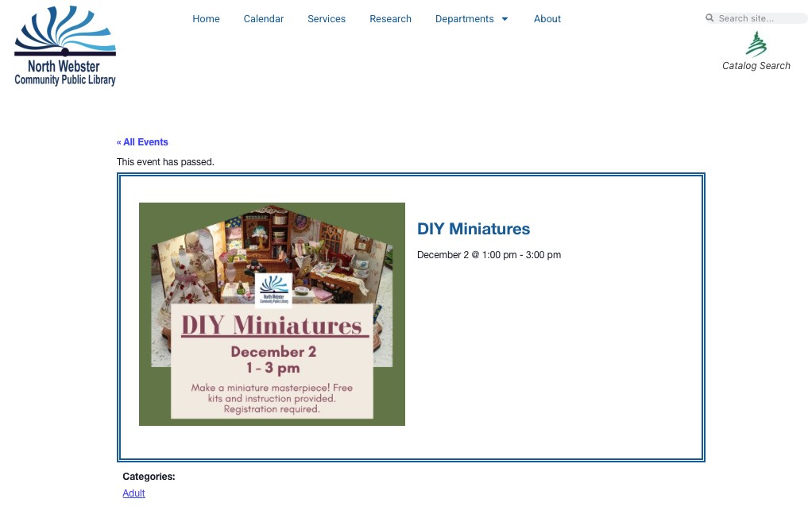Viewport: 812px width, 518px height.
Task: Click the December 2 @ 1:00 pm event time
Action: coord(489,255)
